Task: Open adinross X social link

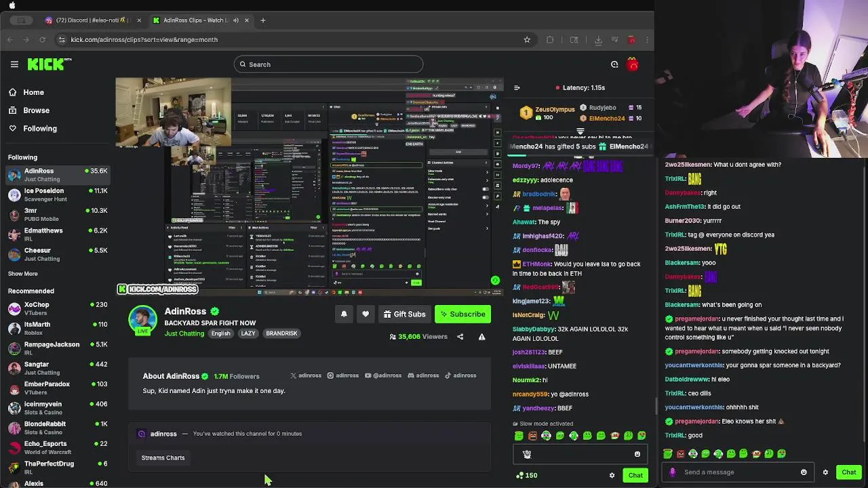Action: 305,375
